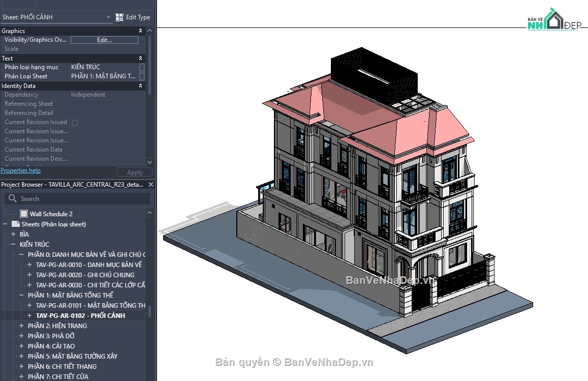588x381 pixels.
Task: Select sheet TAV-PG-AR-0020 - GHI CHÚ CHUNG
Action: [85, 275]
